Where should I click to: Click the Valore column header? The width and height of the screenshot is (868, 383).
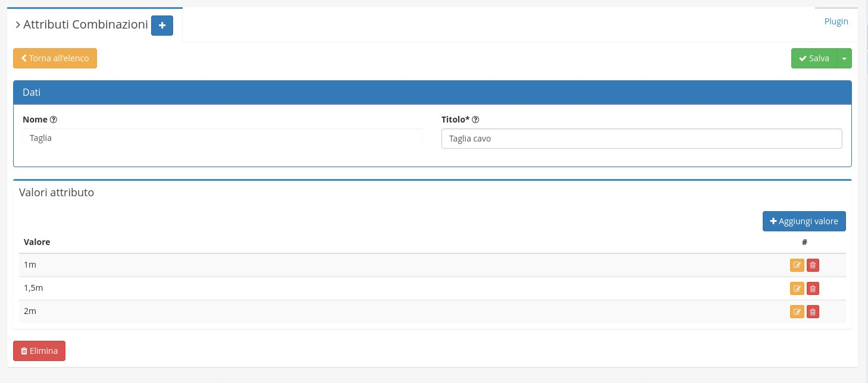pyautogui.click(x=37, y=242)
